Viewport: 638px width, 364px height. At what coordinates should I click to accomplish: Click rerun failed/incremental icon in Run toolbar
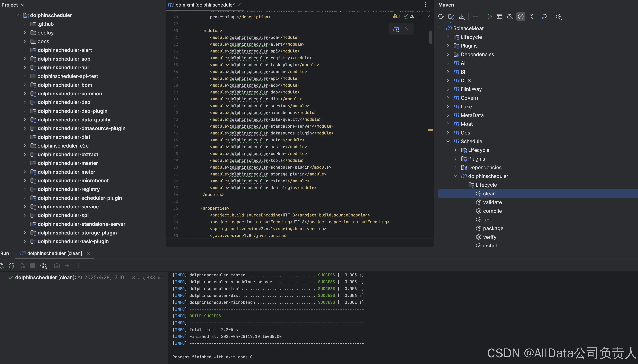tap(12, 266)
